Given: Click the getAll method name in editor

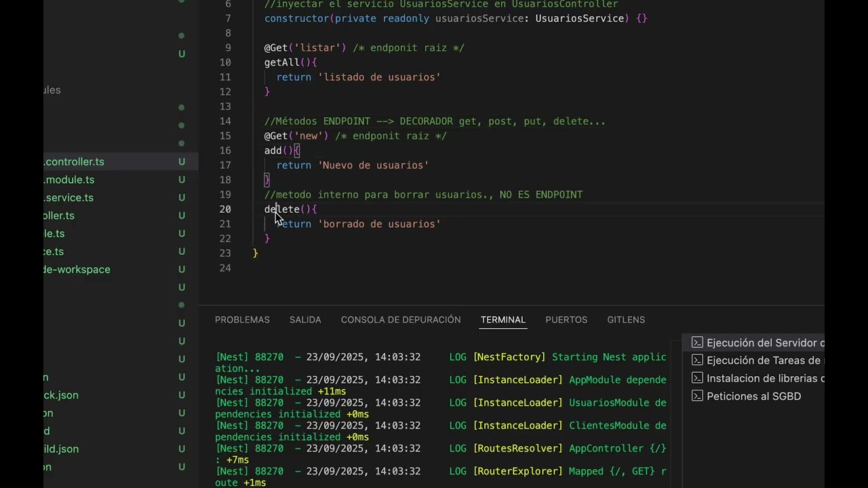Looking at the screenshot, I should coord(282,62).
